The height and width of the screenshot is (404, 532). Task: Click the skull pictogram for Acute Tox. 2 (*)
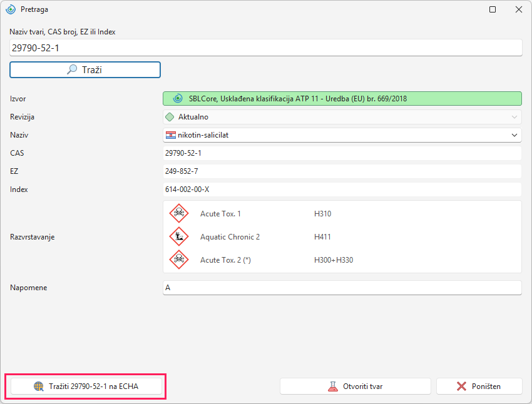point(179,260)
